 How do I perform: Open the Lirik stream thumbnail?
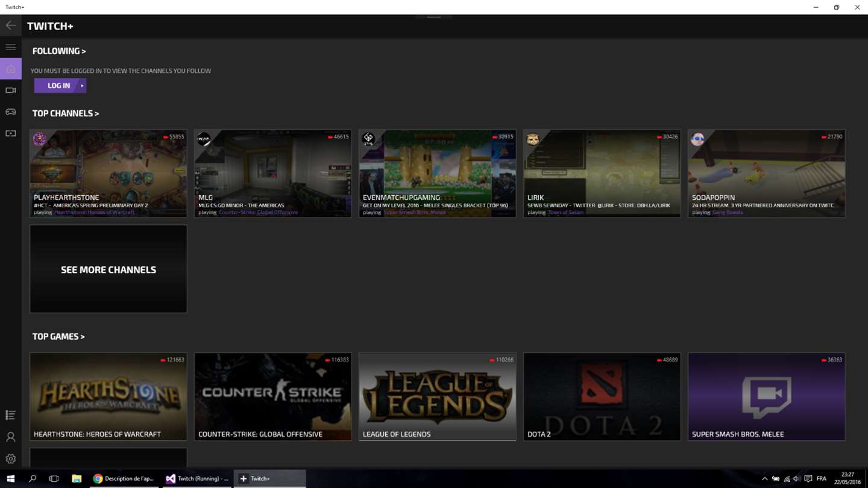click(602, 174)
